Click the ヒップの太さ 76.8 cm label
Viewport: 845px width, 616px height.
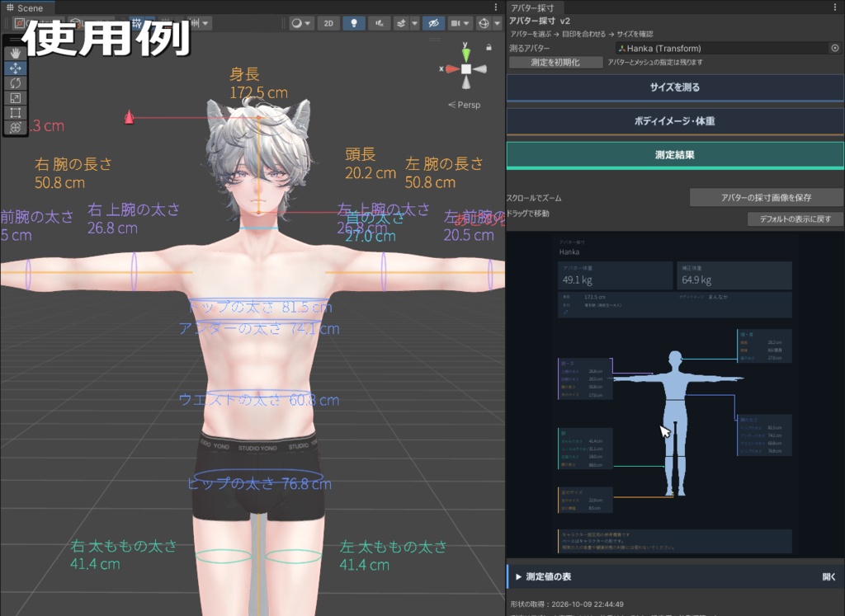tap(259, 483)
